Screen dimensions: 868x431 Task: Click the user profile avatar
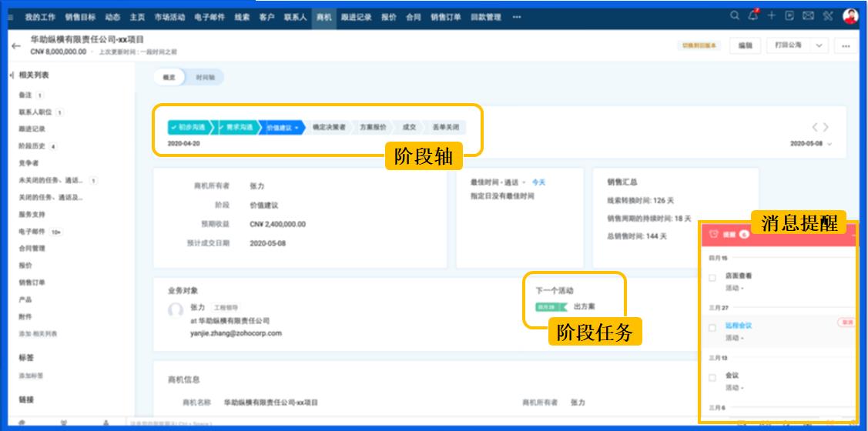coord(850,16)
